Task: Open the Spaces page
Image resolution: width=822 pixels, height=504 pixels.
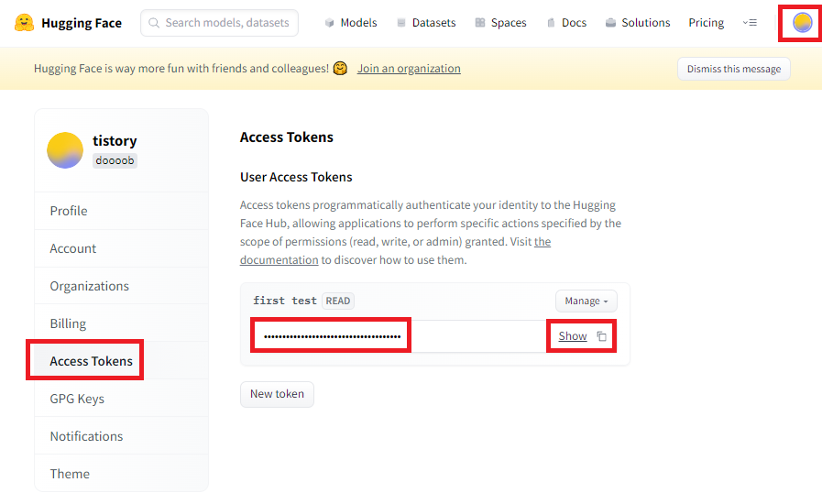Action: coord(500,23)
